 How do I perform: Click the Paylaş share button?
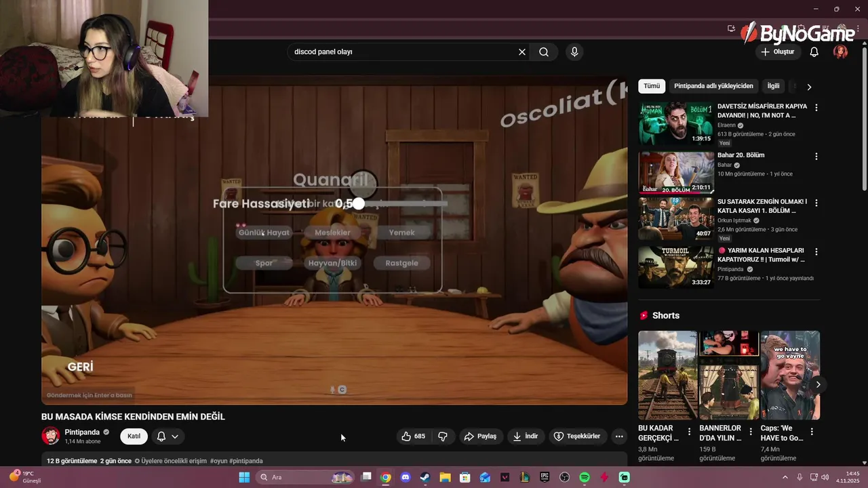click(480, 436)
